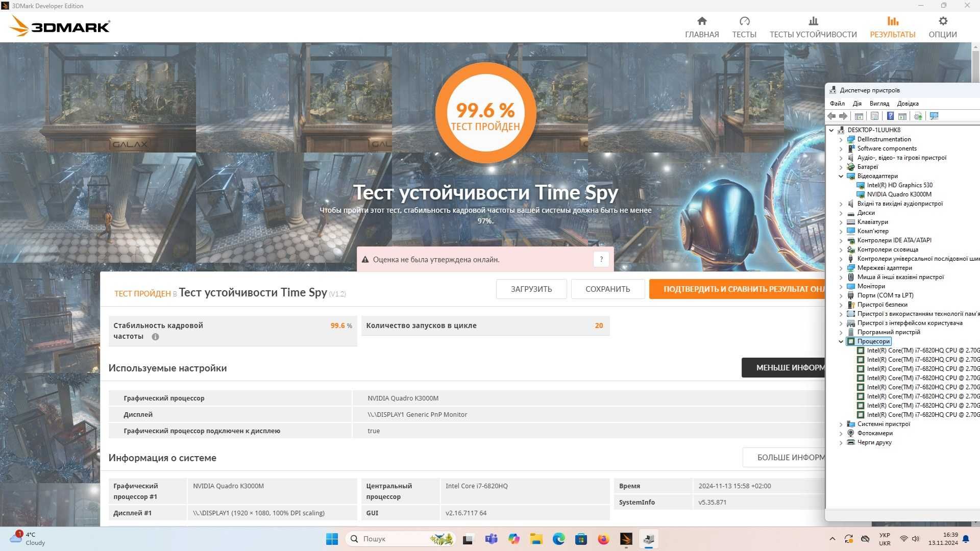This screenshot has height=551, width=980.
Task: Open Microsoft Teams from the taskbar
Action: pyautogui.click(x=491, y=539)
